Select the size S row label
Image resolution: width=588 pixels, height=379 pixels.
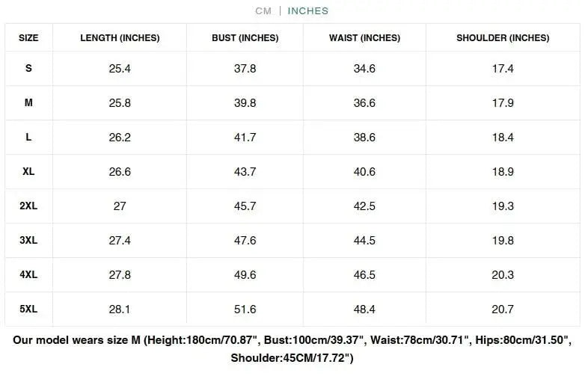(28, 69)
